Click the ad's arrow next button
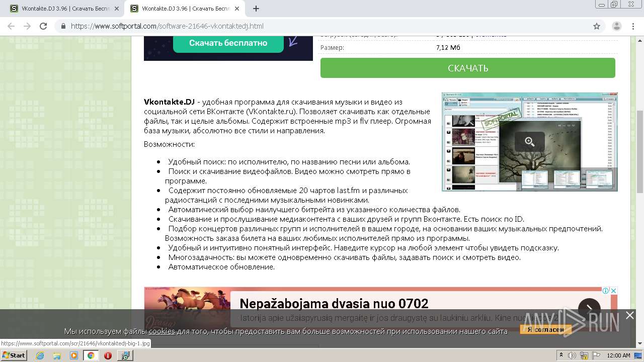The height and width of the screenshot is (362, 644). coord(589,309)
